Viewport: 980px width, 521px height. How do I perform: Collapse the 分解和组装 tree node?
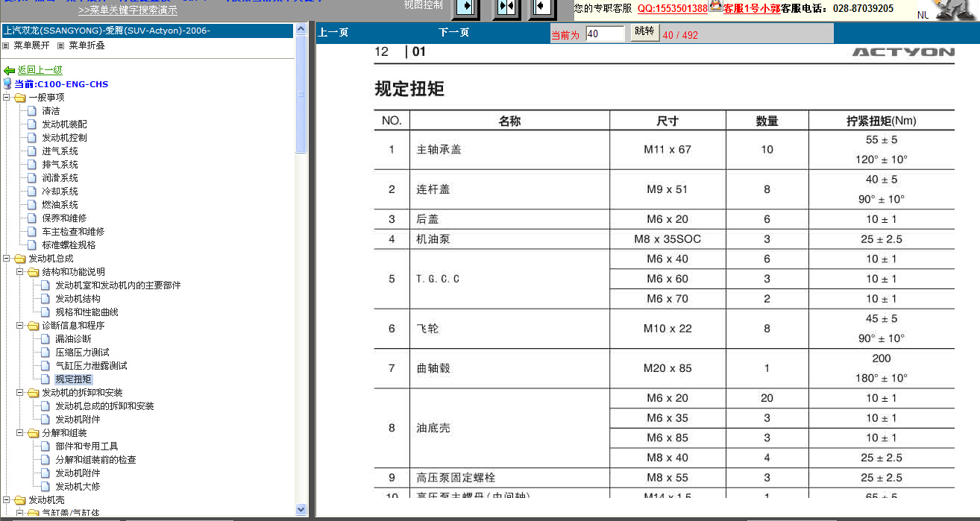19,433
